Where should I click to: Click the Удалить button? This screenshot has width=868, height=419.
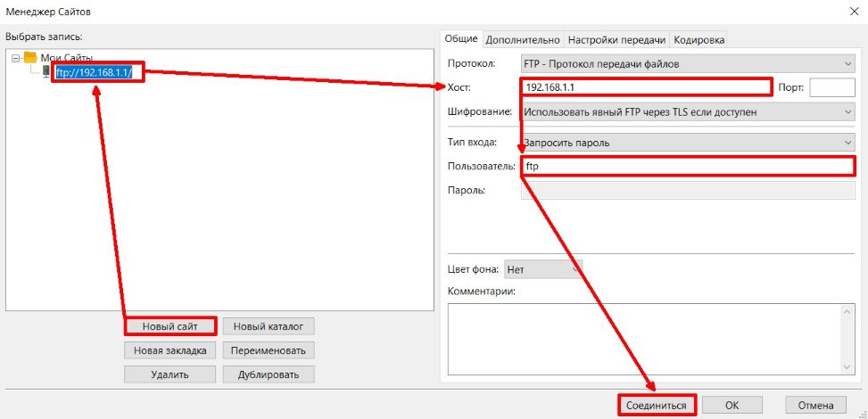[x=170, y=374]
